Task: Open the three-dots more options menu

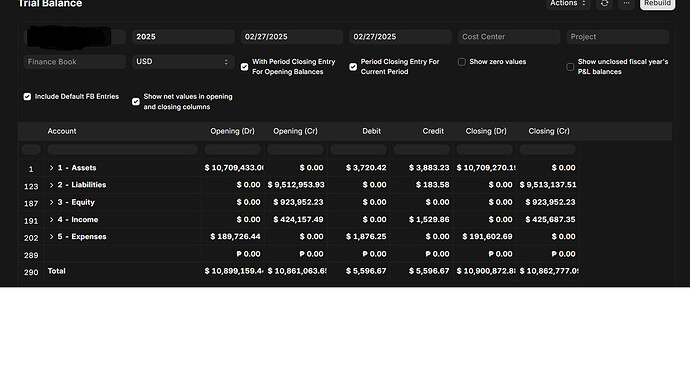Action: click(x=626, y=3)
